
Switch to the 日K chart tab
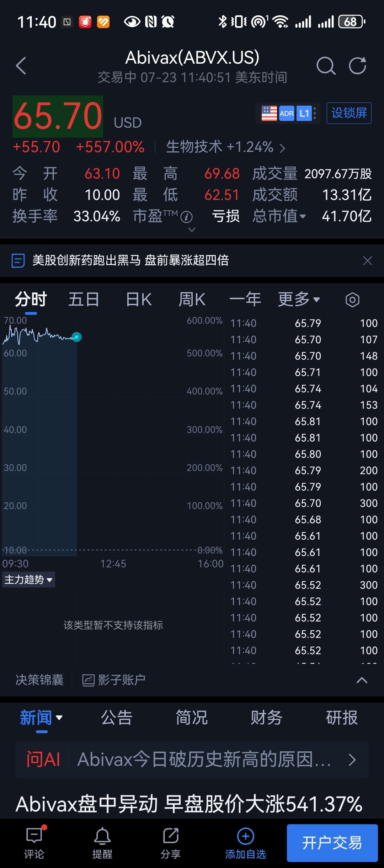tap(139, 300)
